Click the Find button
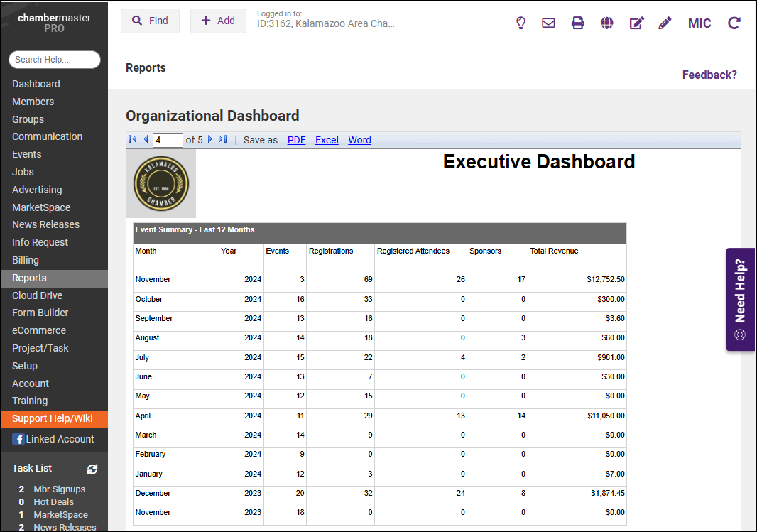 click(150, 21)
